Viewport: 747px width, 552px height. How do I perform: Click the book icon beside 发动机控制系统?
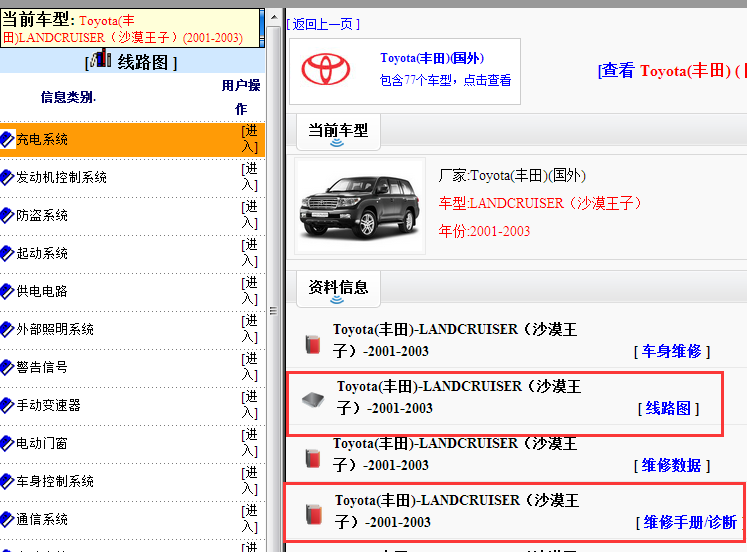(x=8, y=177)
